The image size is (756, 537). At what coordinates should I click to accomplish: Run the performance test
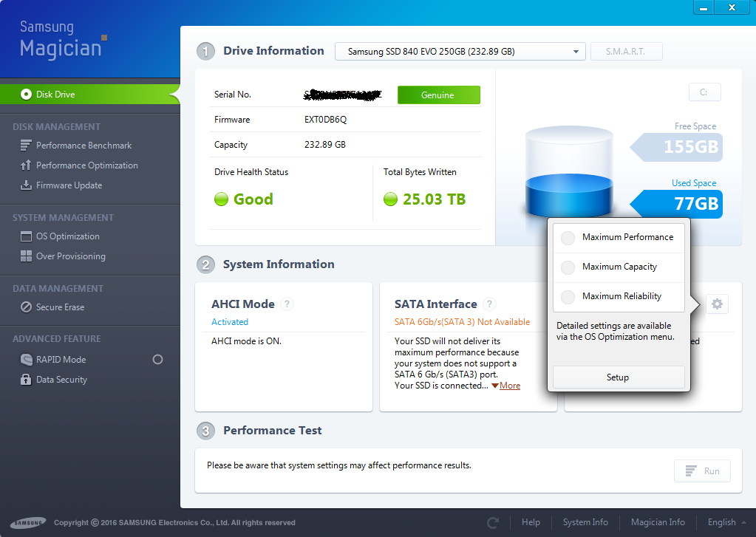click(702, 471)
